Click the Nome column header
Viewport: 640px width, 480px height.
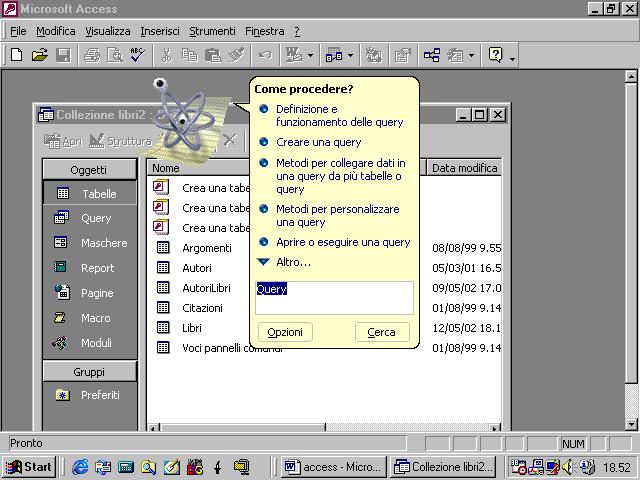198,168
